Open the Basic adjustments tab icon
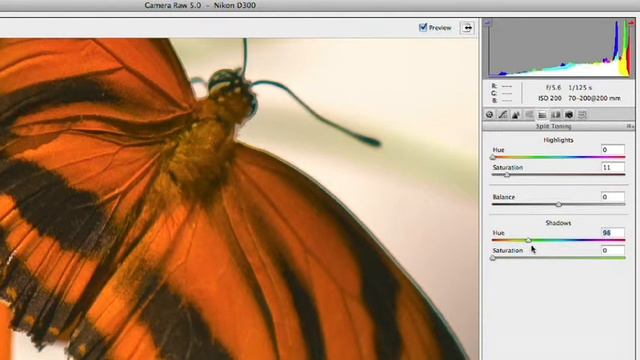 pyautogui.click(x=489, y=115)
